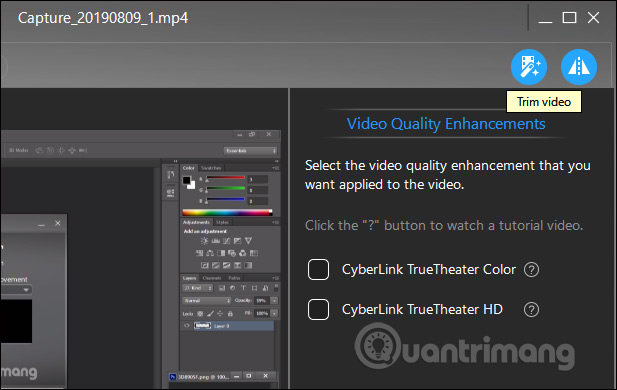Open the Fill dropdown arrow

click(274, 314)
